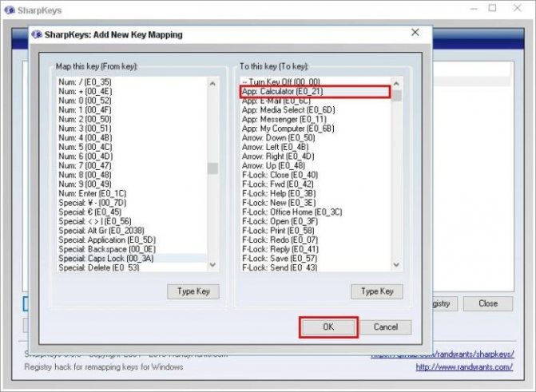The width and height of the screenshot is (536, 392).
Task: Select 'Special: ¥ - (00_7D)' in From list
Action: (x=132, y=203)
